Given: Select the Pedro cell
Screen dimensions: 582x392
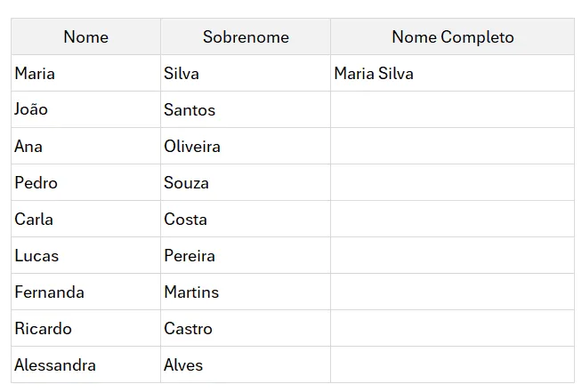Looking at the screenshot, I should click(85, 182).
